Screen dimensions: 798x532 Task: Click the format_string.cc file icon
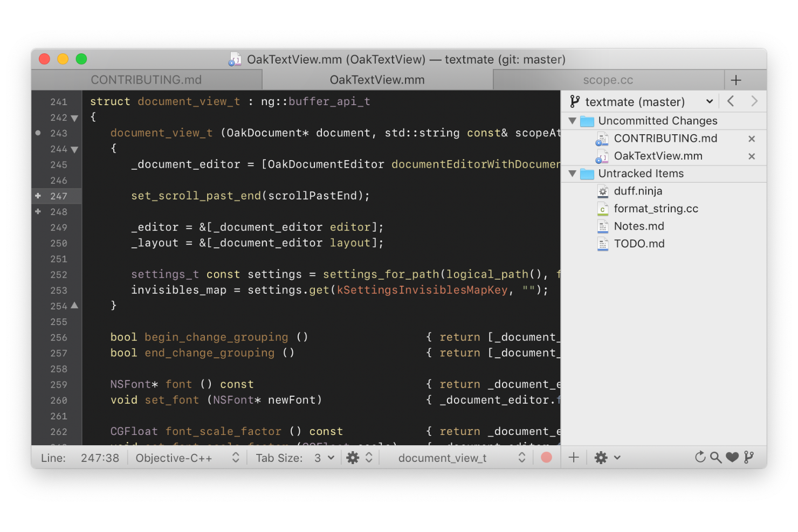(603, 209)
